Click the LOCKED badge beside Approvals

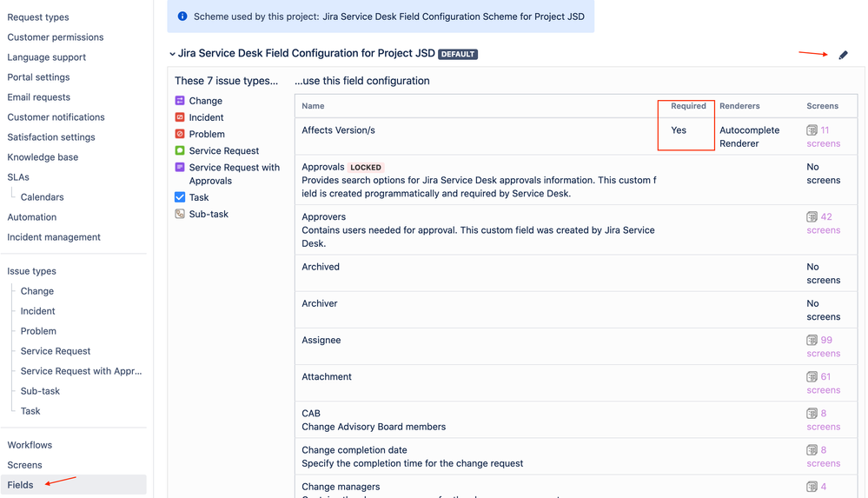tap(366, 167)
